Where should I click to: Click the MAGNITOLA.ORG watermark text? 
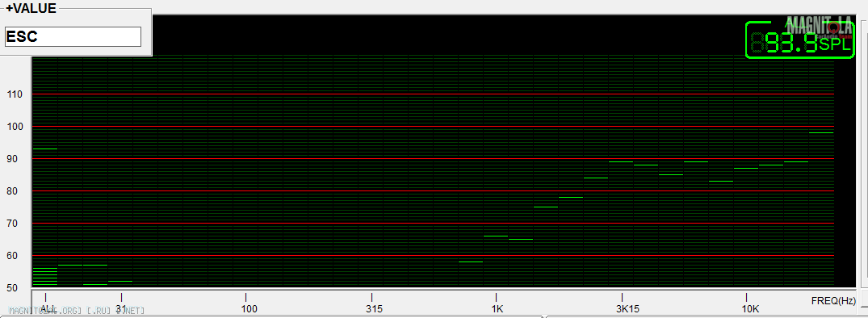tap(77, 311)
